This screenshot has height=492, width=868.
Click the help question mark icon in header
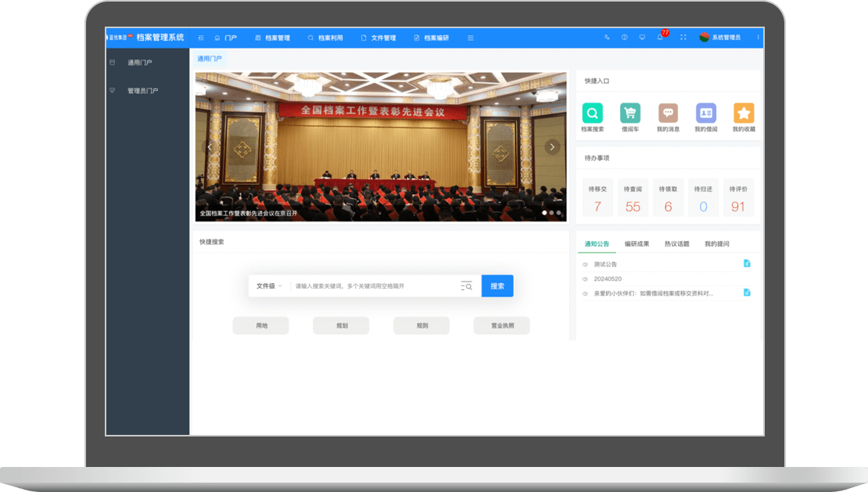[624, 38]
